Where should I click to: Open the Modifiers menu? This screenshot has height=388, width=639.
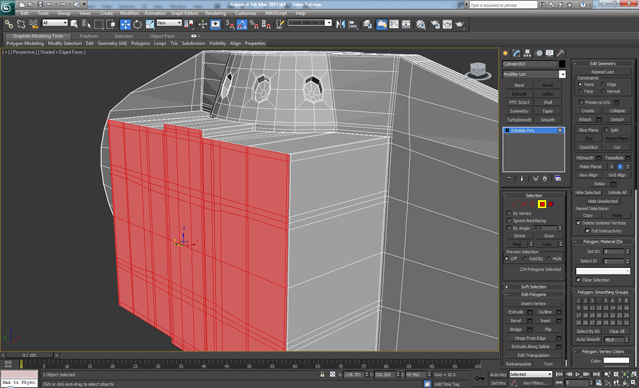130,13
